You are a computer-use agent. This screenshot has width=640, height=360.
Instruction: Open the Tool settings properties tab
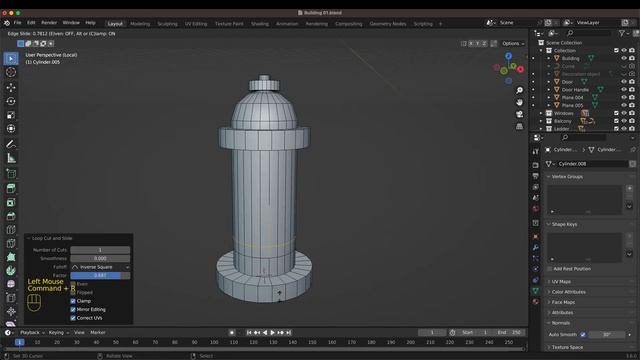tap(536, 151)
